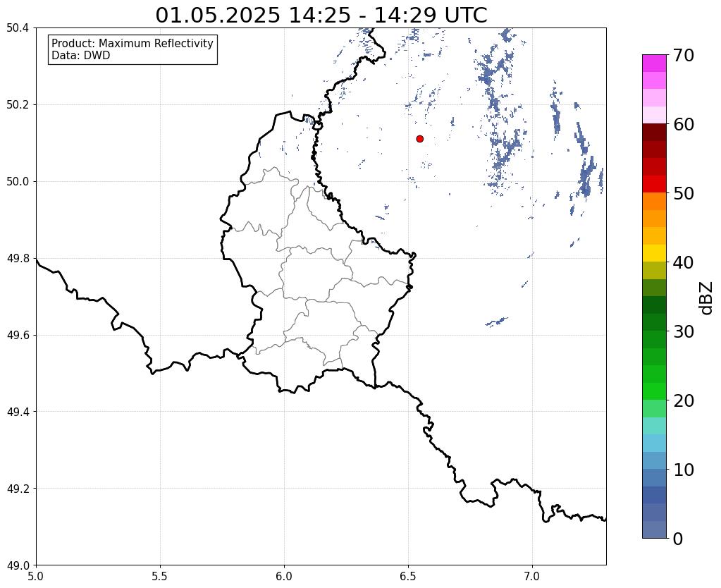Click the "dBZ" colorbar label
Screen dimensions: 721x588
[x=707, y=298]
